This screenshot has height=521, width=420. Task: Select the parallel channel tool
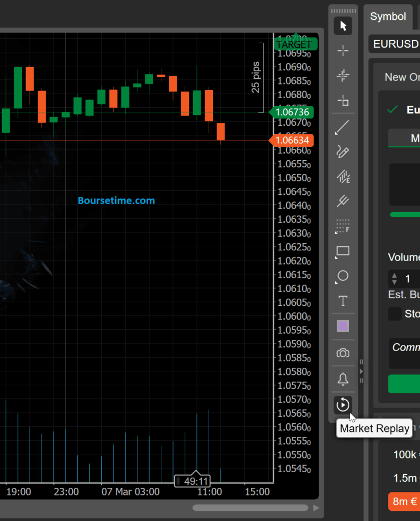point(343,201)
